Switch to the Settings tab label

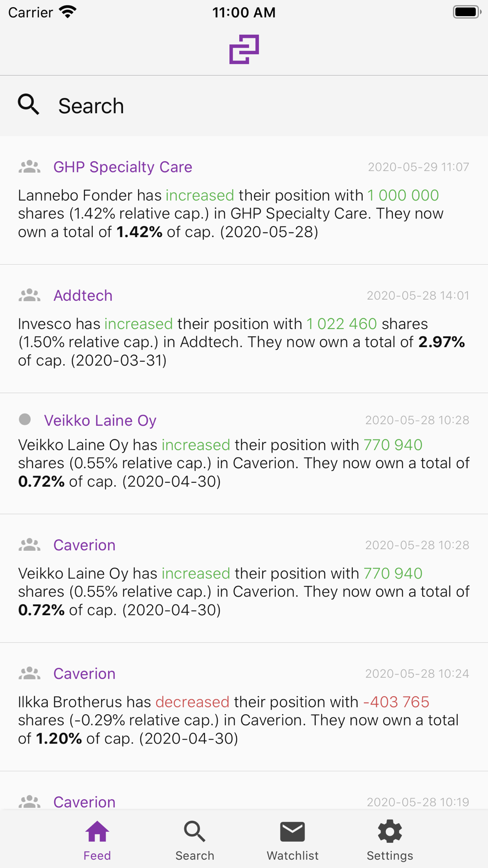pos(390,856)
